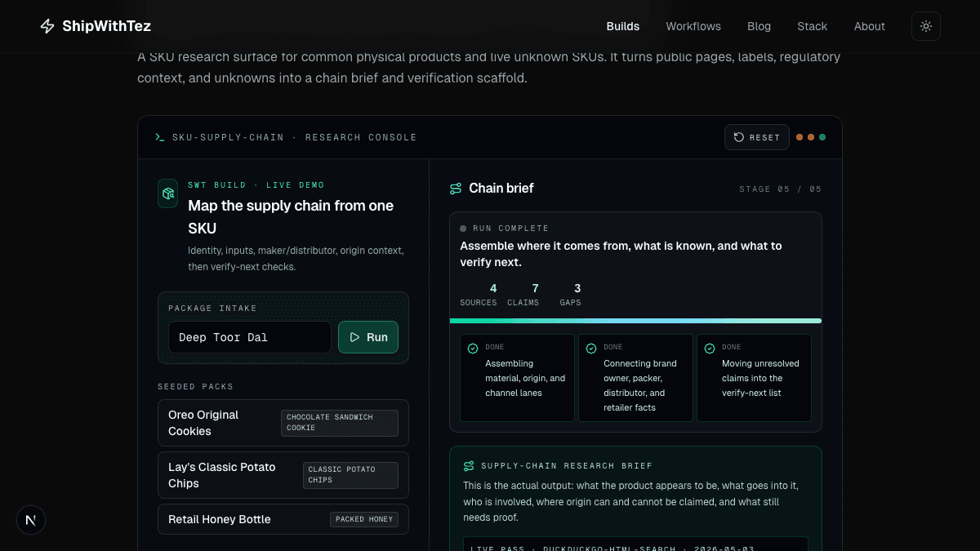Image resolution: width=980 pixels, height=551 pixels.
Task: Open the Workflows nav item
Action: (x=693, y=26)
